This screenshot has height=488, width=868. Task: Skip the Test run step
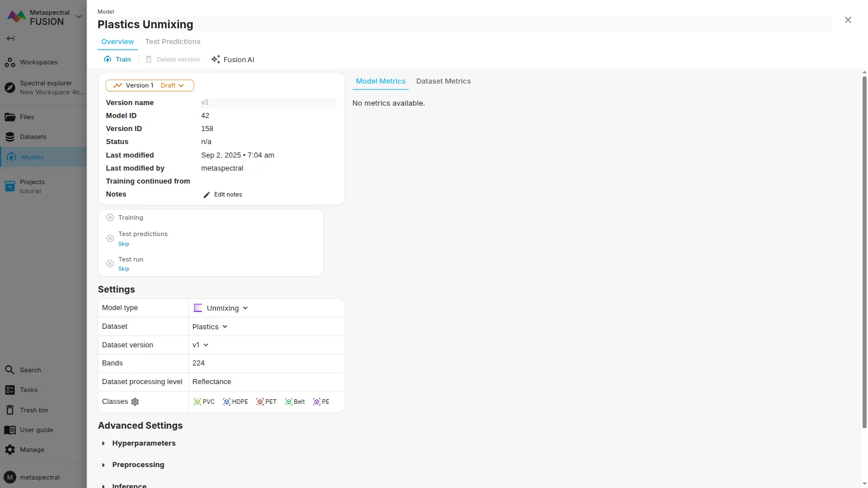click(124, 269)
